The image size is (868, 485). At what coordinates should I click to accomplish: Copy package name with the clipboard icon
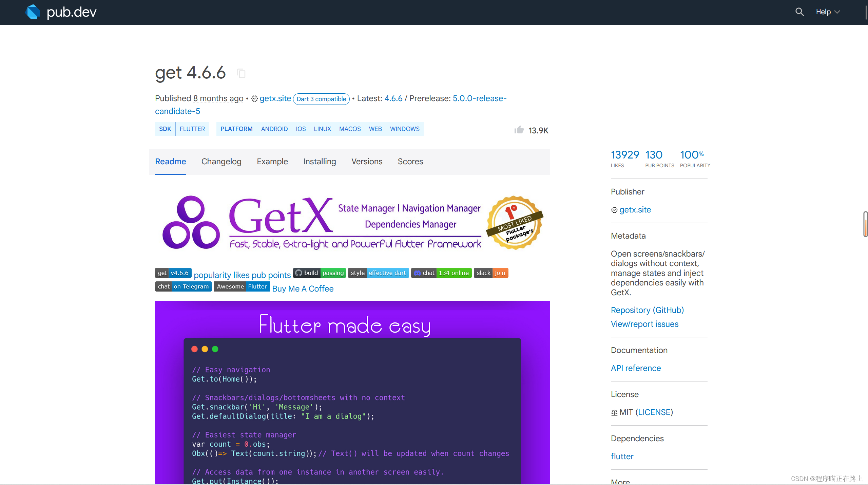click(x=241, y=73)
